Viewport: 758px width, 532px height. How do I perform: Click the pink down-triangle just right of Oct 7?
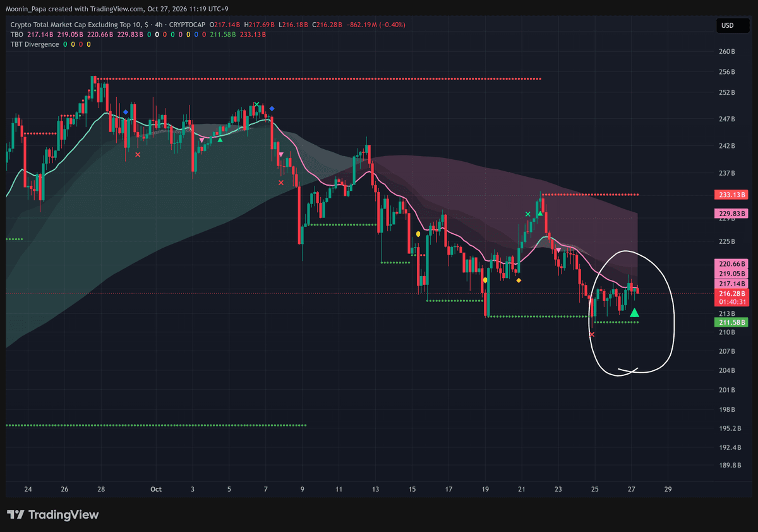281,154
